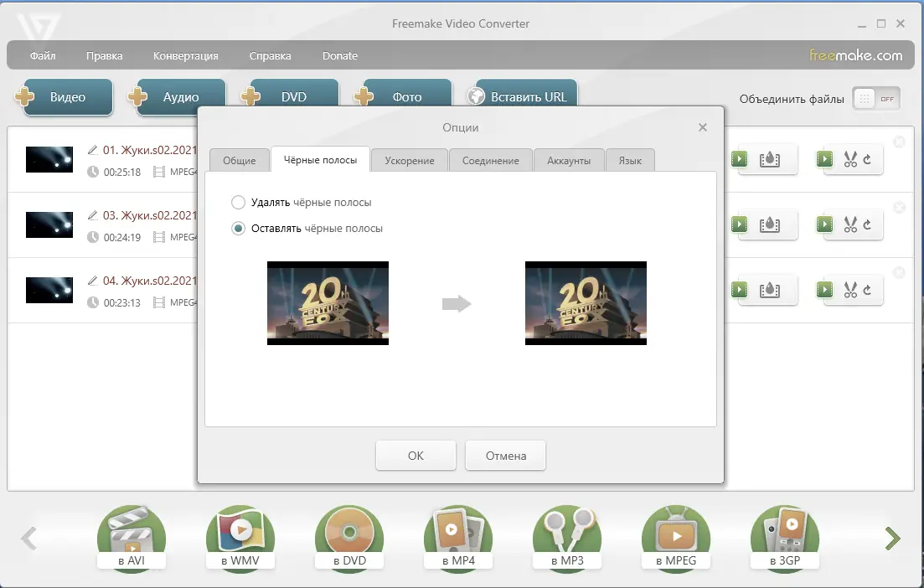Remove the 04. Жуки file with its X
Image resolution: width=924 pixels, height=588 pixels.
899,273
